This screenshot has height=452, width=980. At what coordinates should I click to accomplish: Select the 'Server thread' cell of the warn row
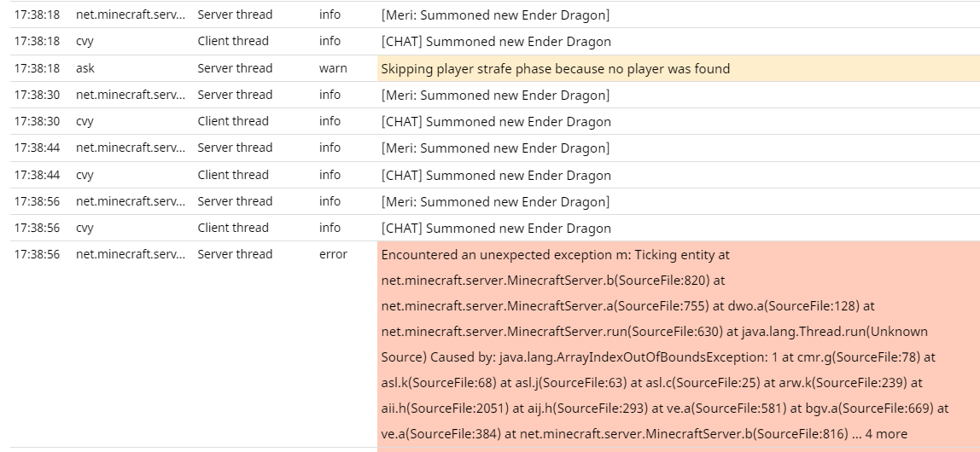[x=235, y=68]
